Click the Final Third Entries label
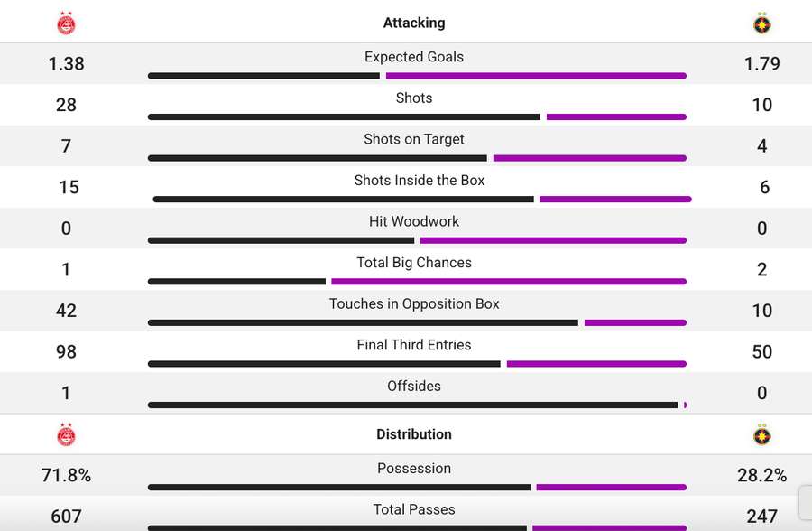 (414, 345)
